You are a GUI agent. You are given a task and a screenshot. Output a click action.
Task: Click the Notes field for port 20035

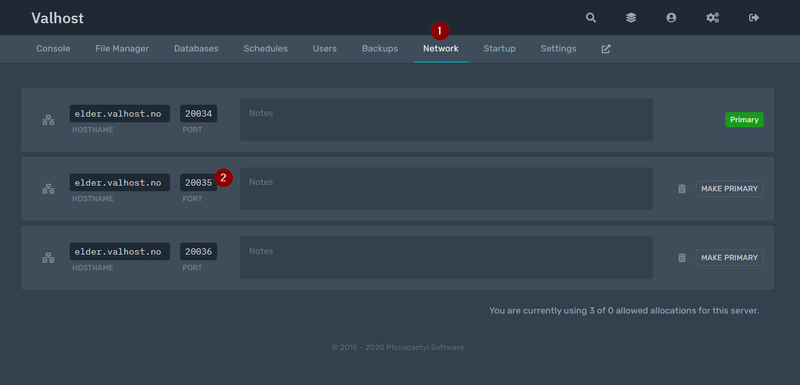446,189
